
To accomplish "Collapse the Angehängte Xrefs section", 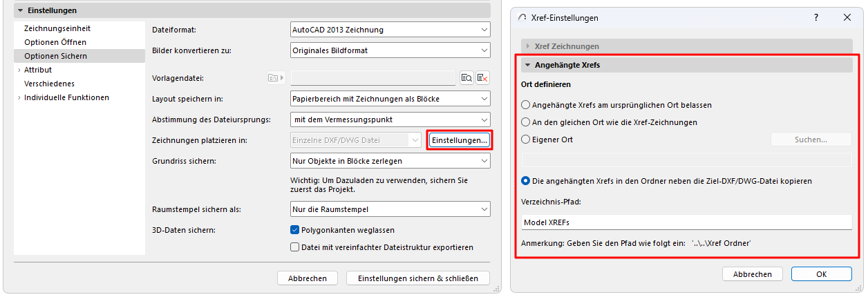I will click(528, 66).
